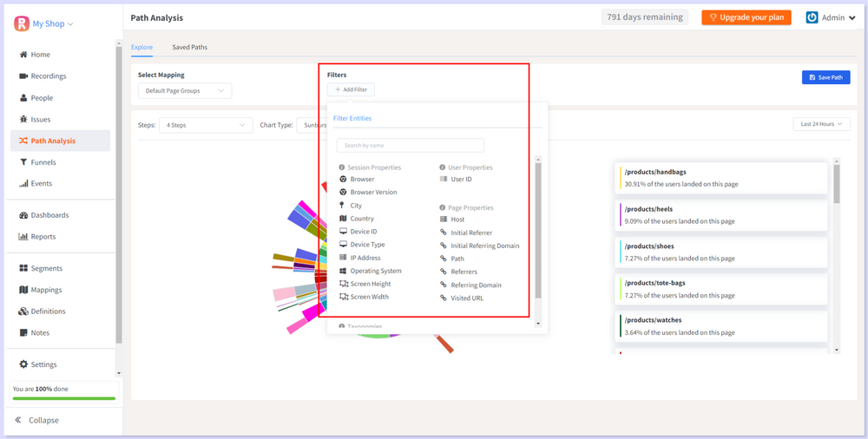868x439 pixels.
Task: Click the Admin power avatar icon
Action: pos(812,17)
